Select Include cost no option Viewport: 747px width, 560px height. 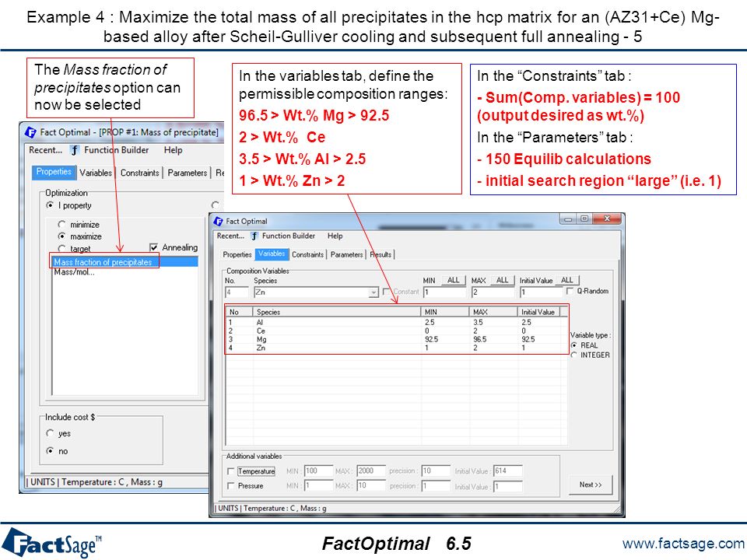click(x=50, y=451)
